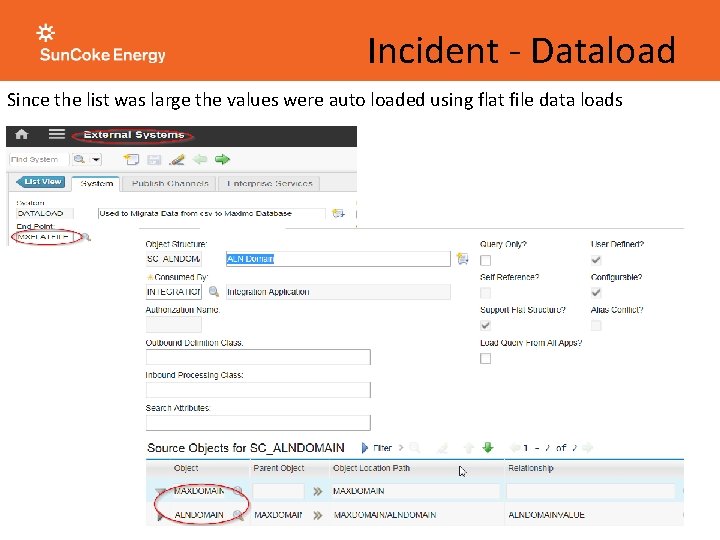Go to next record green arrow

[222, 159]
